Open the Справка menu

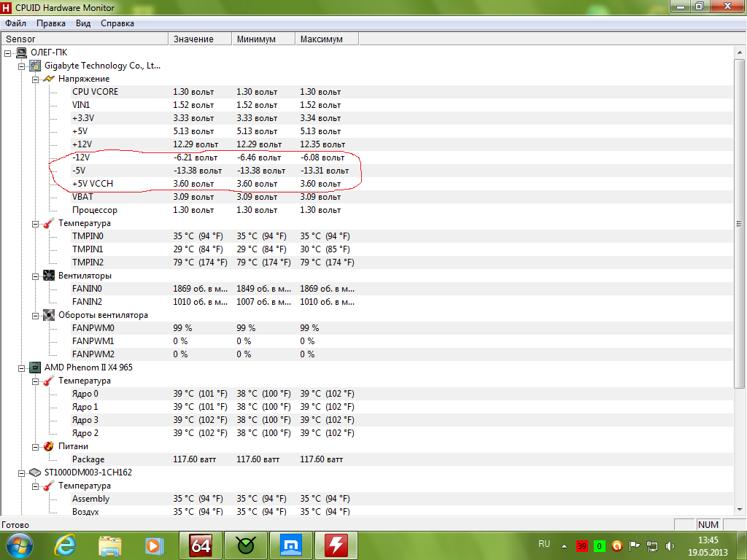117,23
